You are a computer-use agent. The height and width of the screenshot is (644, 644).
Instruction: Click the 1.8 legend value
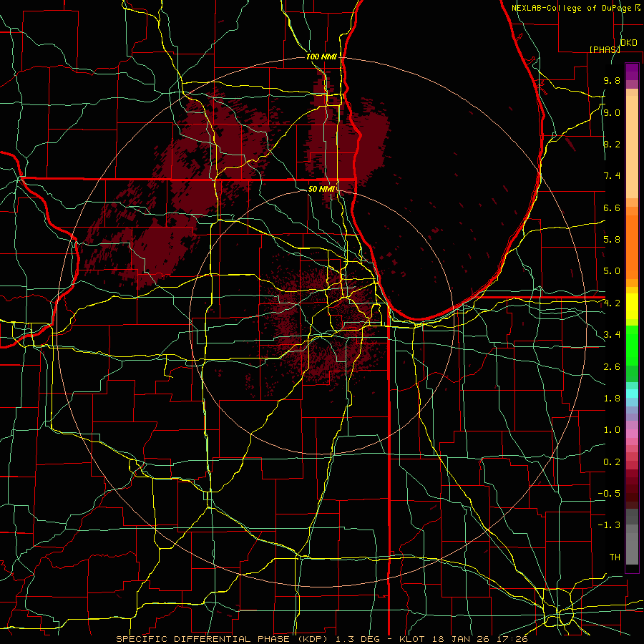(612, 399)
